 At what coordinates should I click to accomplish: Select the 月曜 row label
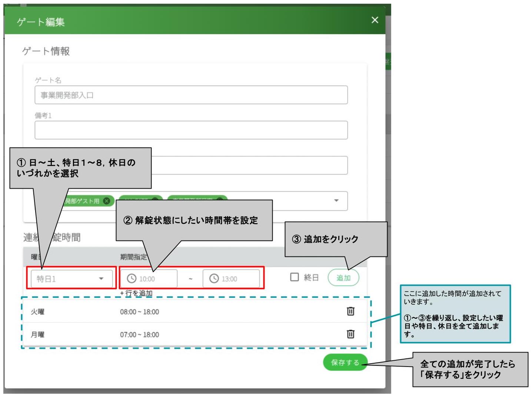(x=37, y=335)
